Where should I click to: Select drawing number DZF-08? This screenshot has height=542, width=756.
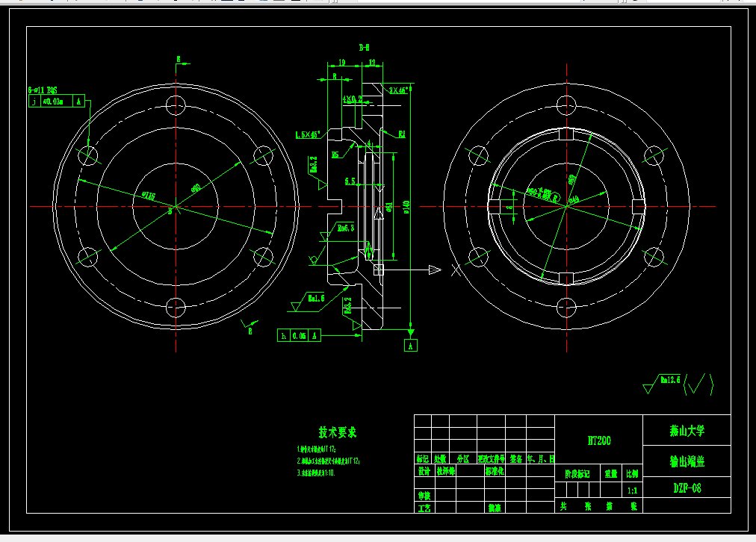tap(687, 488)
